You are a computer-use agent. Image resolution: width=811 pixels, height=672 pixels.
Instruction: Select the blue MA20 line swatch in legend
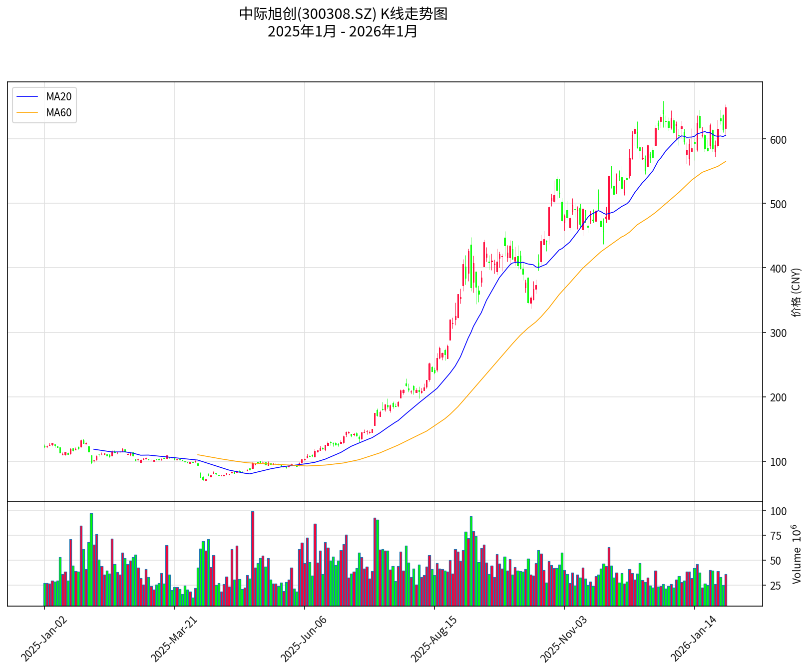[27, 97]
